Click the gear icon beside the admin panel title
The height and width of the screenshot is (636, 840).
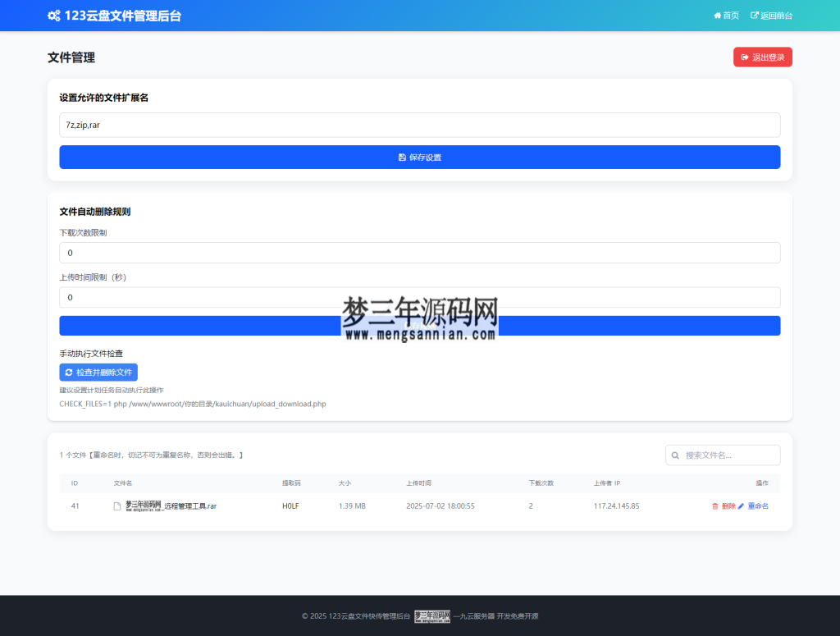56,15
